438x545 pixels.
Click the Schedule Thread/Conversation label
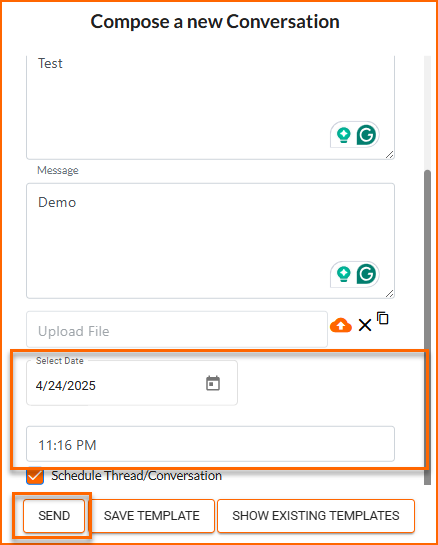pyautogui.click(x=137, y=475)
